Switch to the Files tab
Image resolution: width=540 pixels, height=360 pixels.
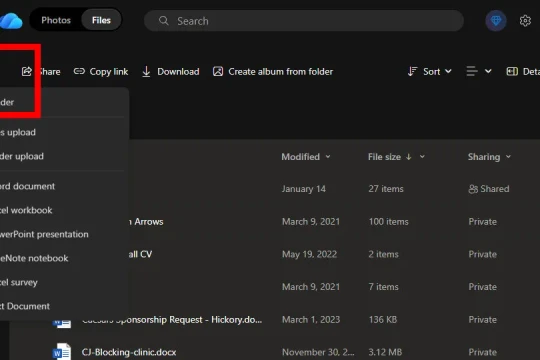click(x=101, y=20)
